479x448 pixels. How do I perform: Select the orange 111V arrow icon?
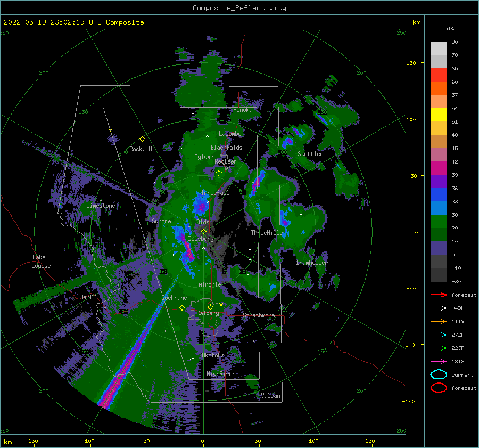click(439, 321)
